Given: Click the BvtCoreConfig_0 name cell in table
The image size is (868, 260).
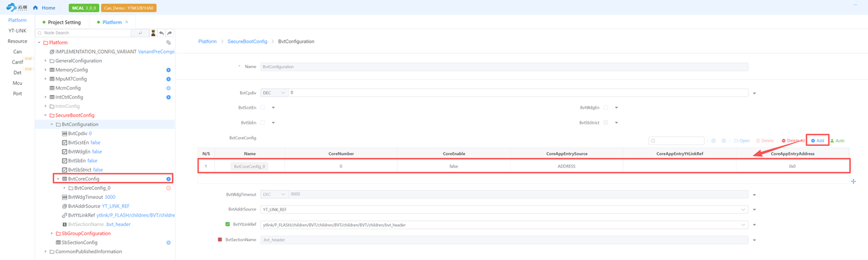Looking at the screenshot, I should coord(250,166).
